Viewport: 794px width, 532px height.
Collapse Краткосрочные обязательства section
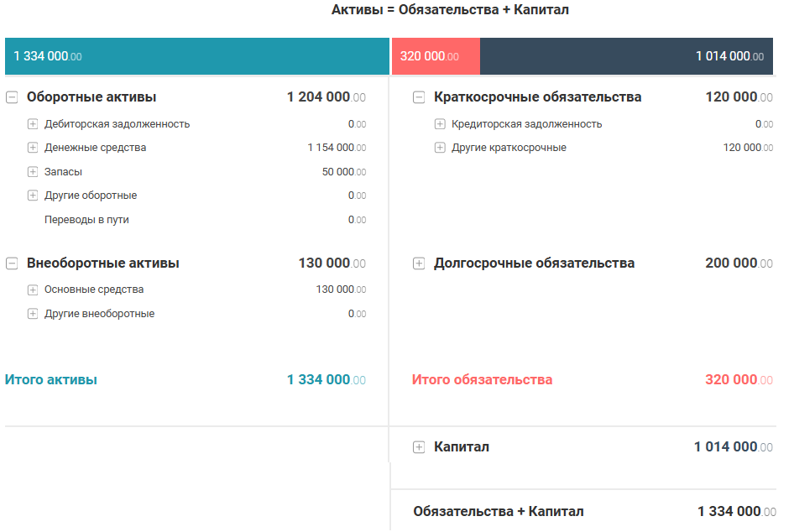(x=419, y=97)
